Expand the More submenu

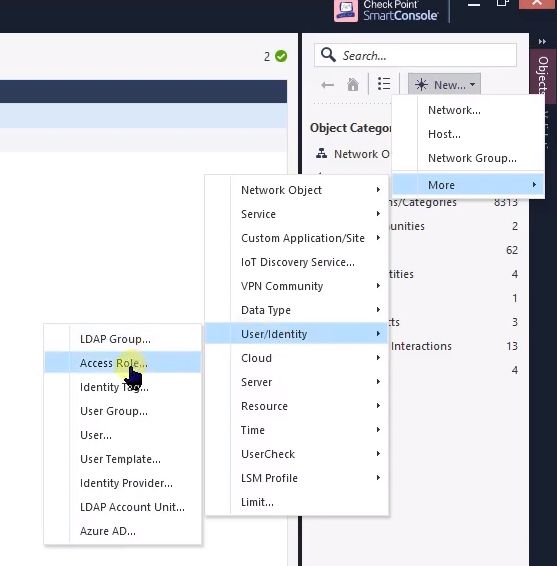[x=468, y=185]
